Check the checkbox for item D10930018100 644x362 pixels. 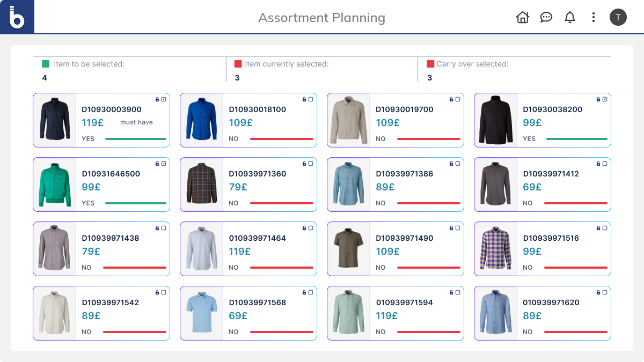tap(311, 99)
